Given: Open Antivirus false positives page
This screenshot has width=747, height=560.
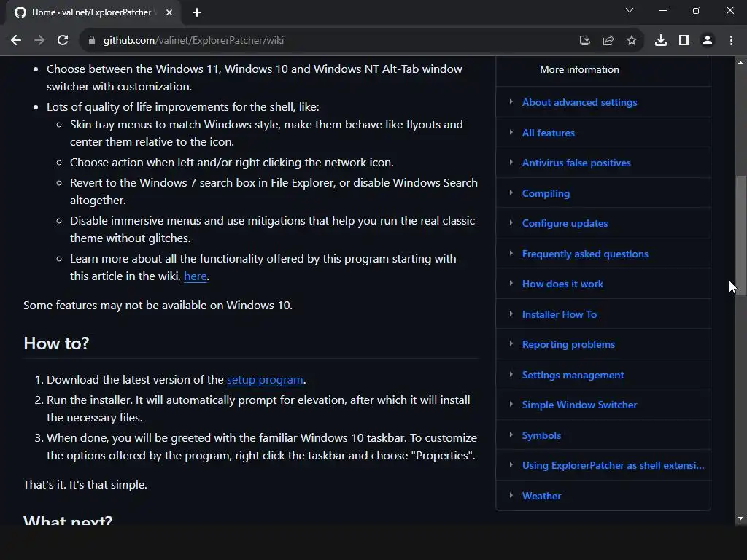Looking at the screenshot, I should click(x=576, y=163).
